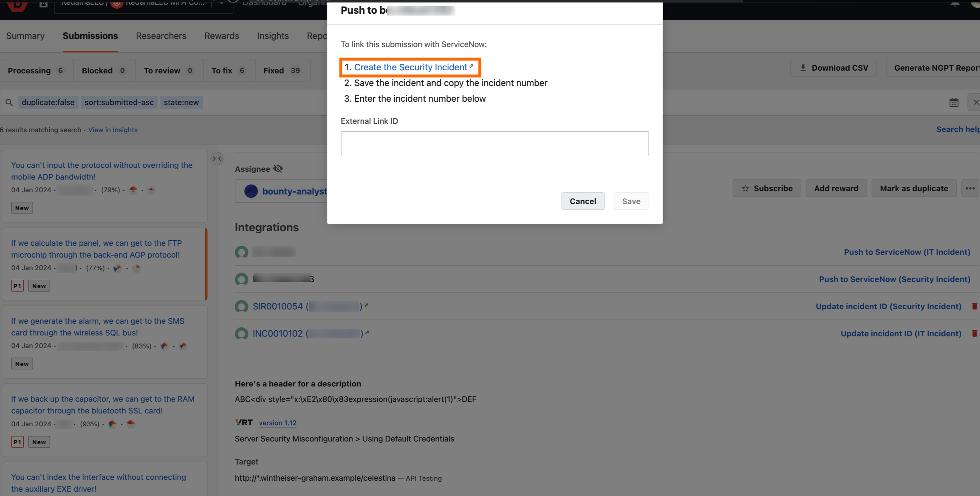This screenshot has width=980, height=496.
Task: Open the Rewards tab
Action: (x=222, y=36)
